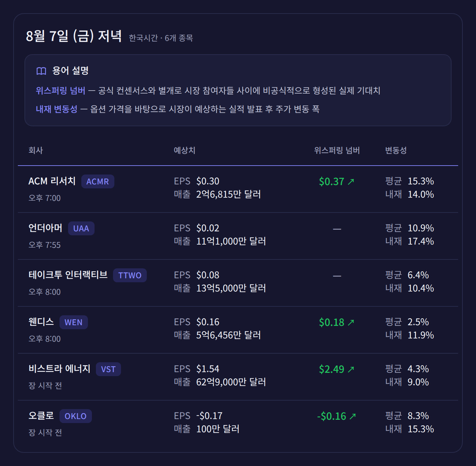Select the TTWO ticker badge
The width and height of the screenshot is (476, 466).
130,275
